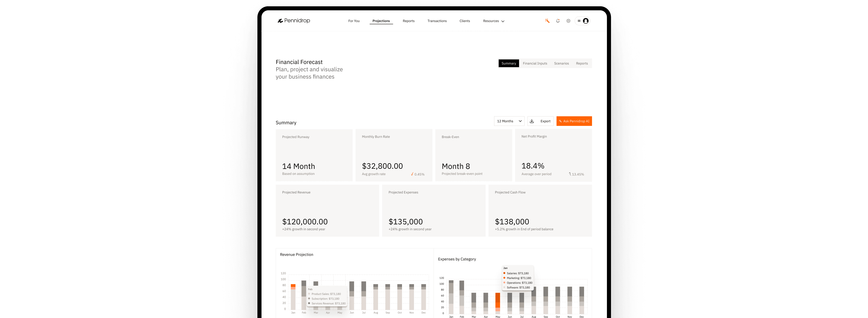The width and height of the screenshot is (868, 318).
Task: Click 'Based on assumption' caption
Action: [298, 174]
